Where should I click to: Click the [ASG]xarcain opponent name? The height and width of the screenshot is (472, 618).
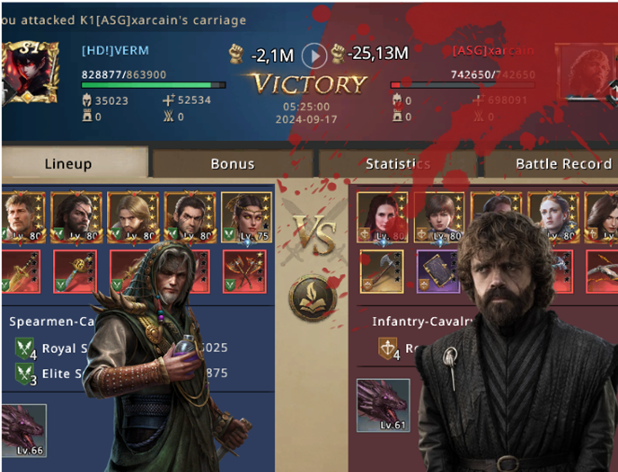pos(493,51)
